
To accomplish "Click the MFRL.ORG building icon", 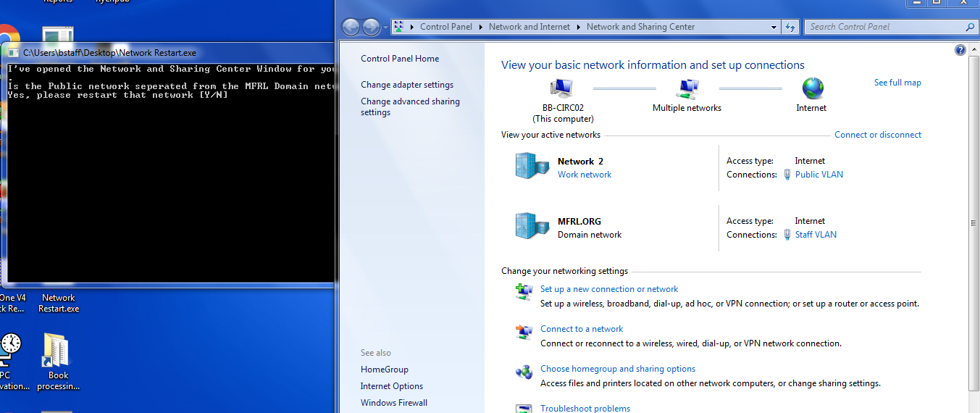I will point(532,226).
